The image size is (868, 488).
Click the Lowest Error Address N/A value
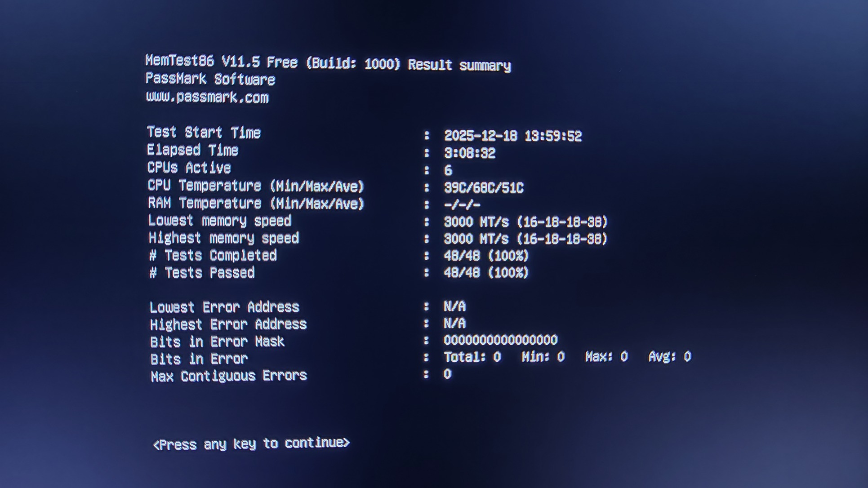(454, 306)
